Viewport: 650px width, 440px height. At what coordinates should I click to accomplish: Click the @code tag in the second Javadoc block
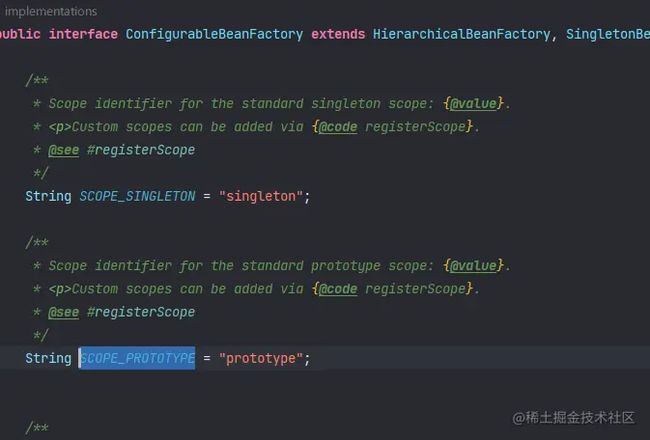338,289
